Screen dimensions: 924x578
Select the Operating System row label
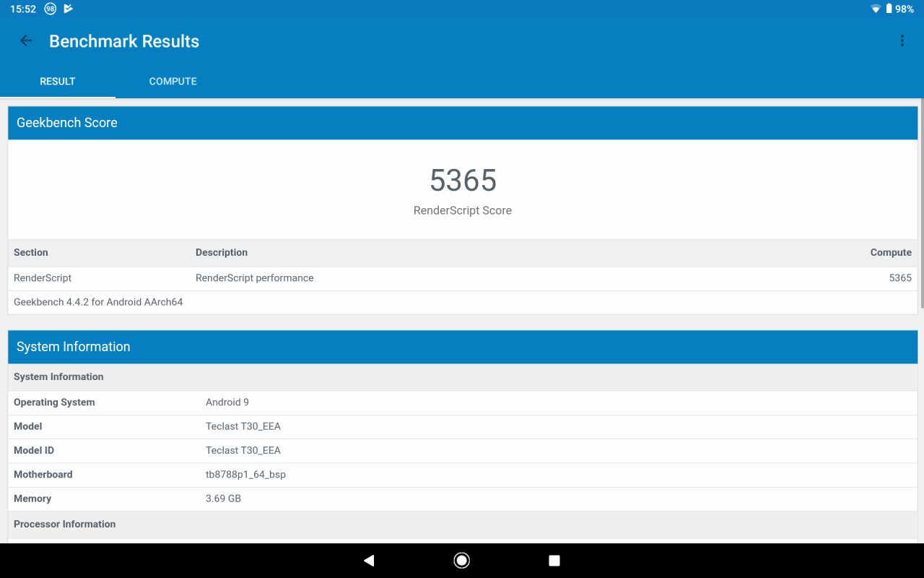click(54, 402)
